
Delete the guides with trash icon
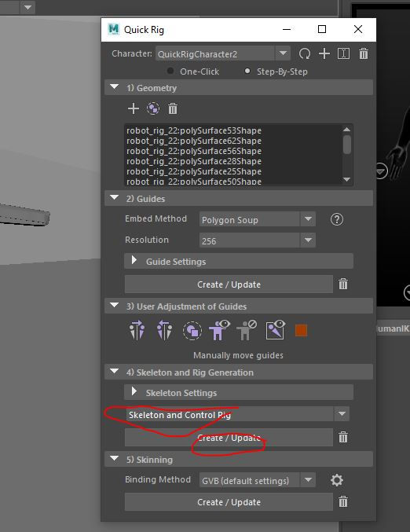(343, 284)
